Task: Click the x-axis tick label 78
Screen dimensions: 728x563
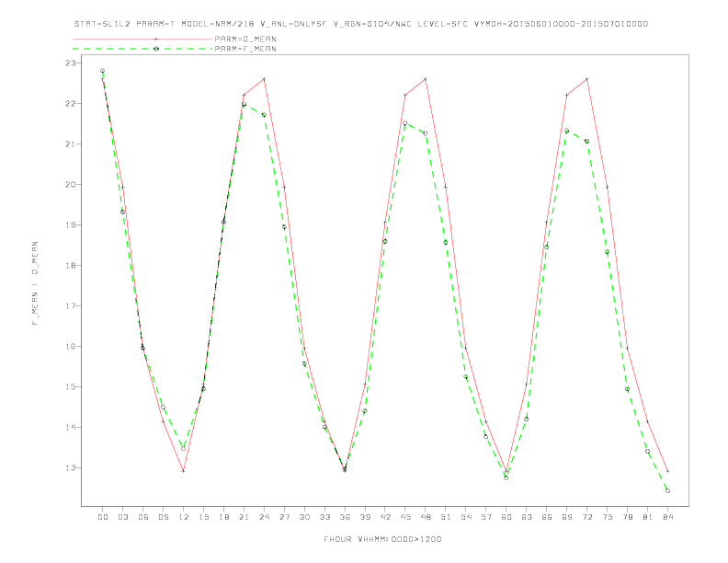Action: pyautogui.click(x=628, y=517)
